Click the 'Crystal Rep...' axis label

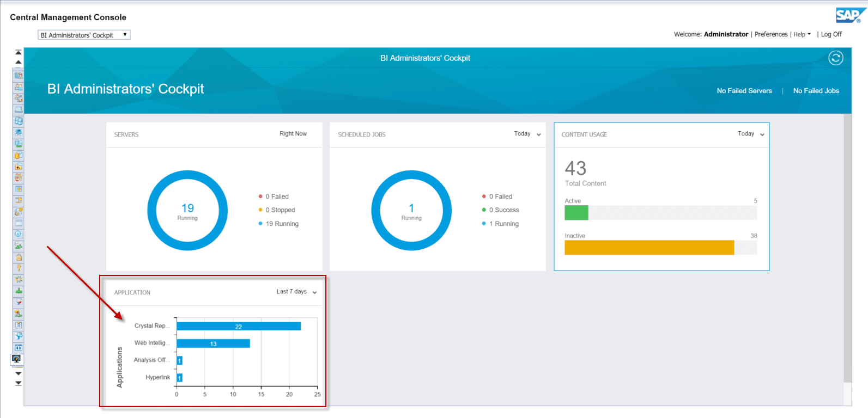[x=152, y=326]
